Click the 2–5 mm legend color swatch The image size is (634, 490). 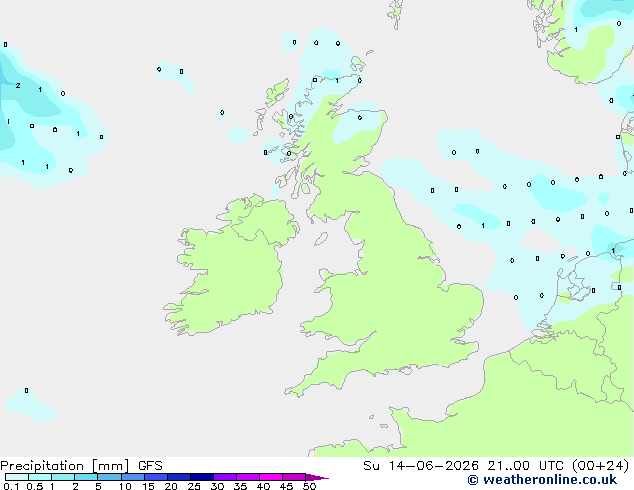(86, 477)
